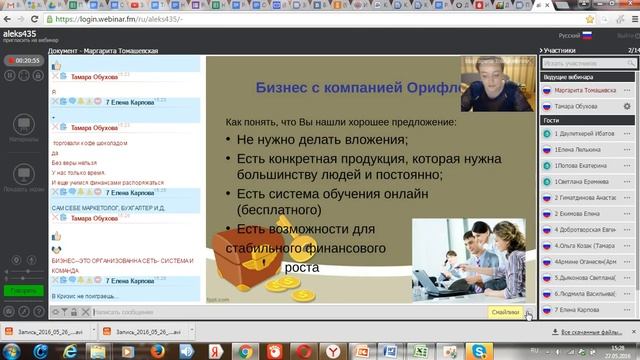Image resolution: width=640 pixels, height=360 pixels.
Task: Open options menu for 1Елена Лельюкна
Action: click(627, 150)
